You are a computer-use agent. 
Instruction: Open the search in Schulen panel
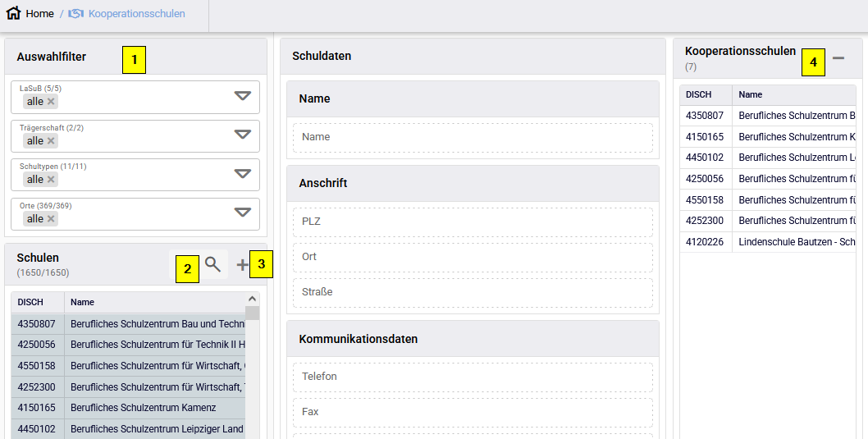212,264
